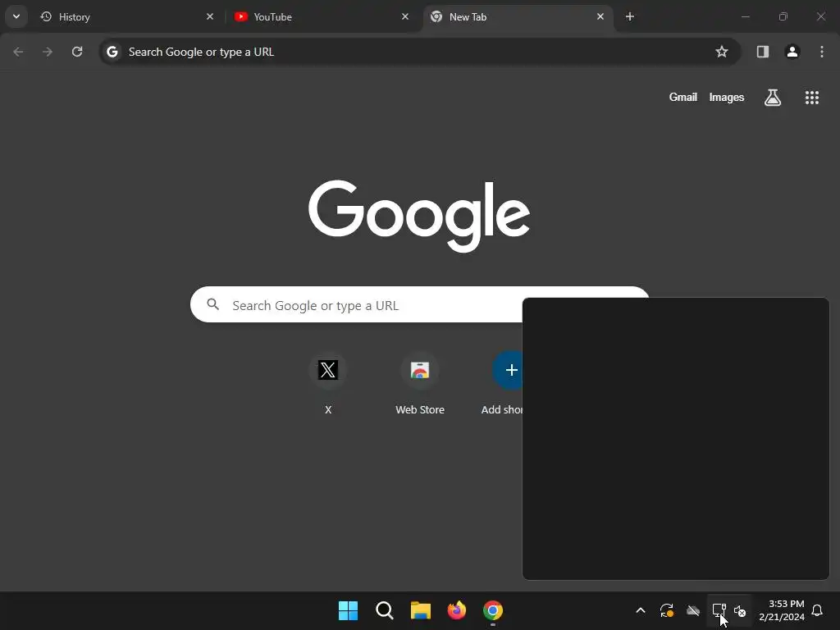Click the OneDrive cloud tray icon
Viewport: 840px width, 630px height.
(693, 610)
